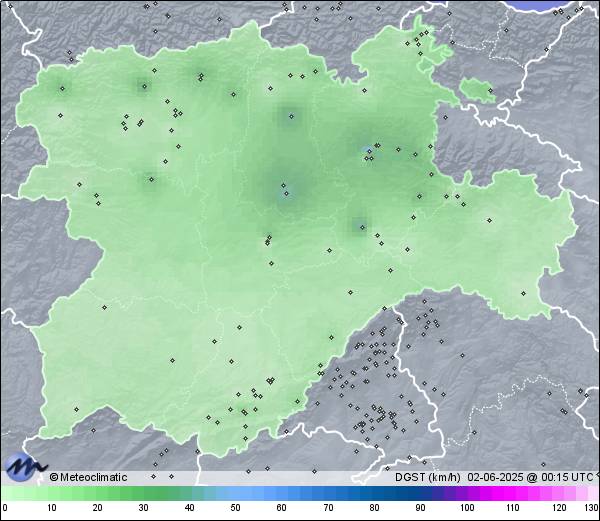This screenshot has width=600, height=521.
Task: Pick the dark navy color above scale value 90
Action: pyautogui.click(x=420, y=493)
